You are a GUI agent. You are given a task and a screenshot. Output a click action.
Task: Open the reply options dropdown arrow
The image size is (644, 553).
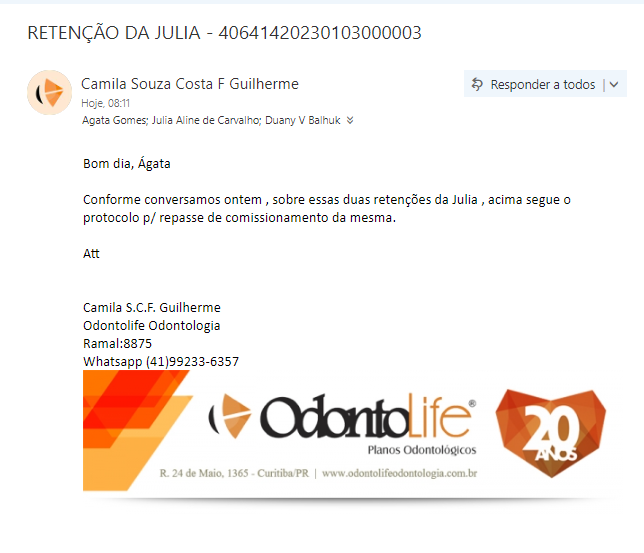click(x=614, y=85)
